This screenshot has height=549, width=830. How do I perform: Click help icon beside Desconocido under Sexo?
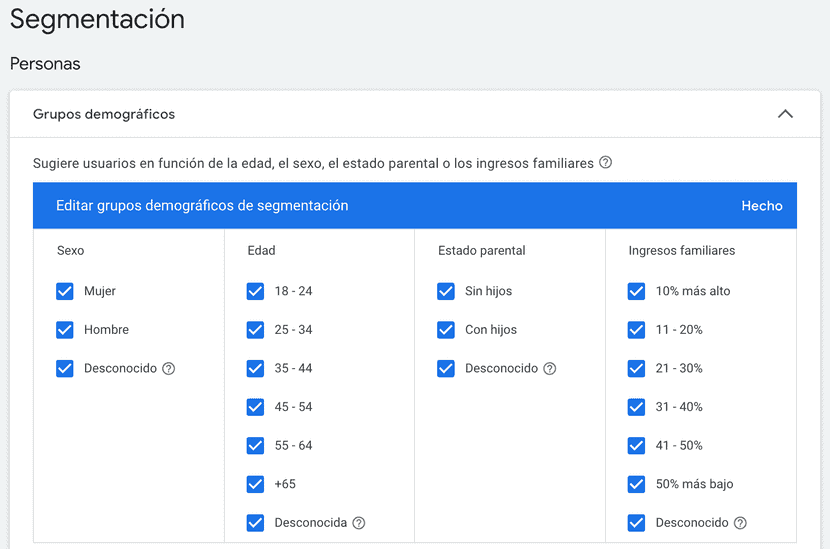click(x=169, y=368)
